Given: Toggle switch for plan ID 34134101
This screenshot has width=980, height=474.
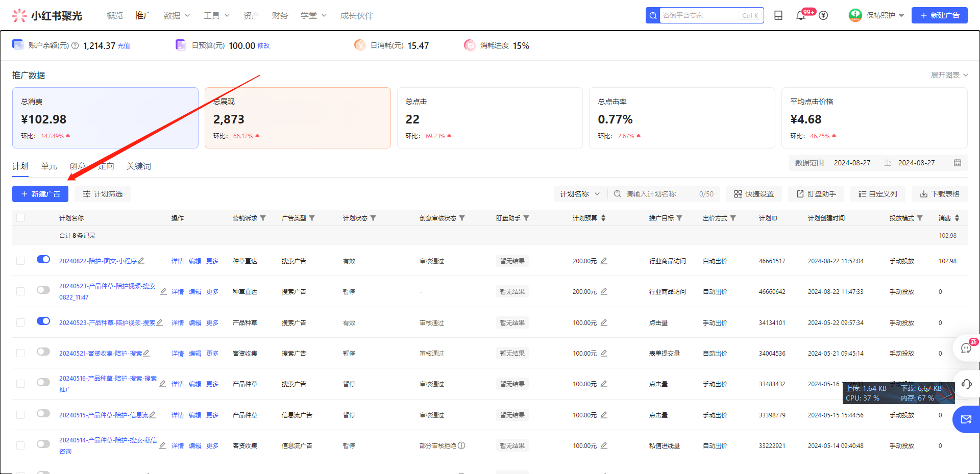Looking at the screenshot, I should click(x=43, y=321).
